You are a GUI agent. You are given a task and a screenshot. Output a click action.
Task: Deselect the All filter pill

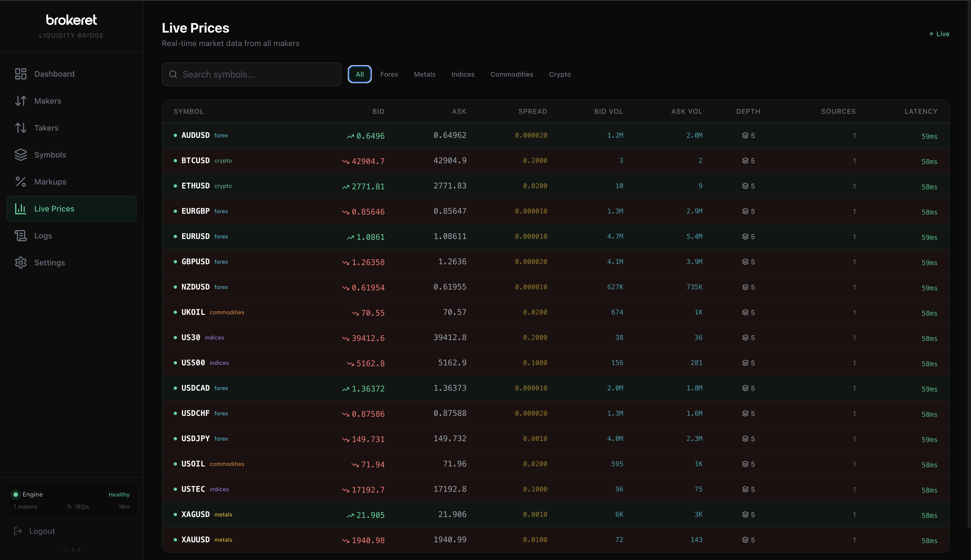coord(359,74)
